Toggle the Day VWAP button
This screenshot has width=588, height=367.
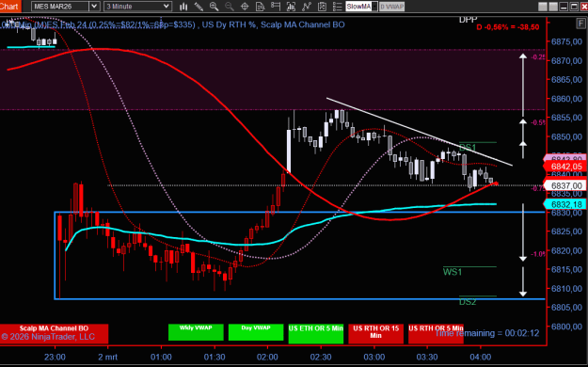256,332
